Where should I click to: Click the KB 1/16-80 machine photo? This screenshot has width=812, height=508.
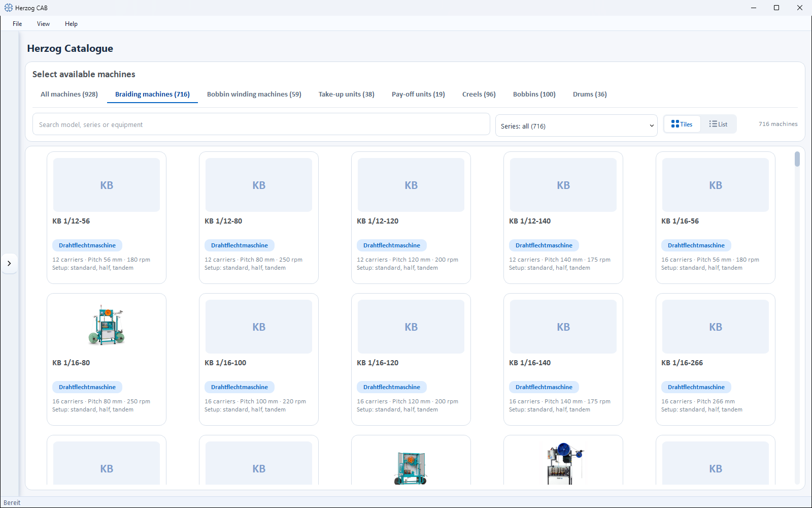click(107, 326)
